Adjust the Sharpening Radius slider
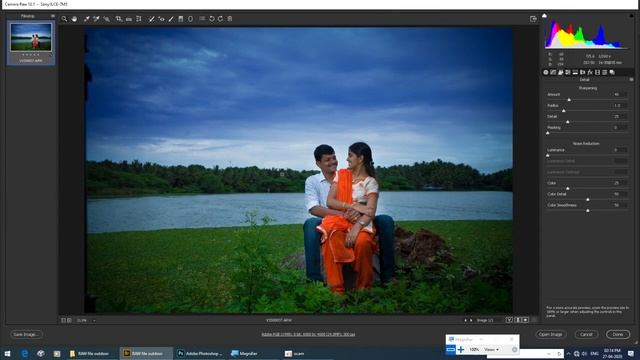 pyautogui.click(x=564, y=111)
